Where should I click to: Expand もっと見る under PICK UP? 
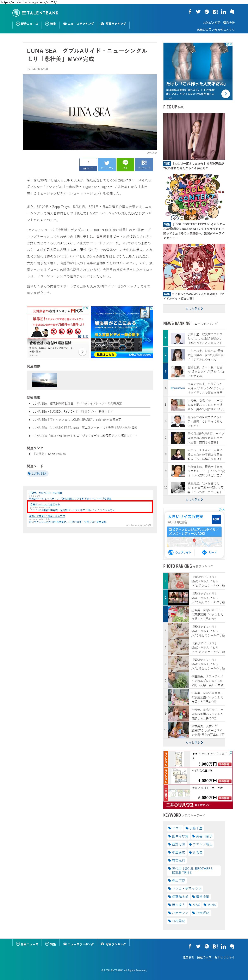point(194,308)
